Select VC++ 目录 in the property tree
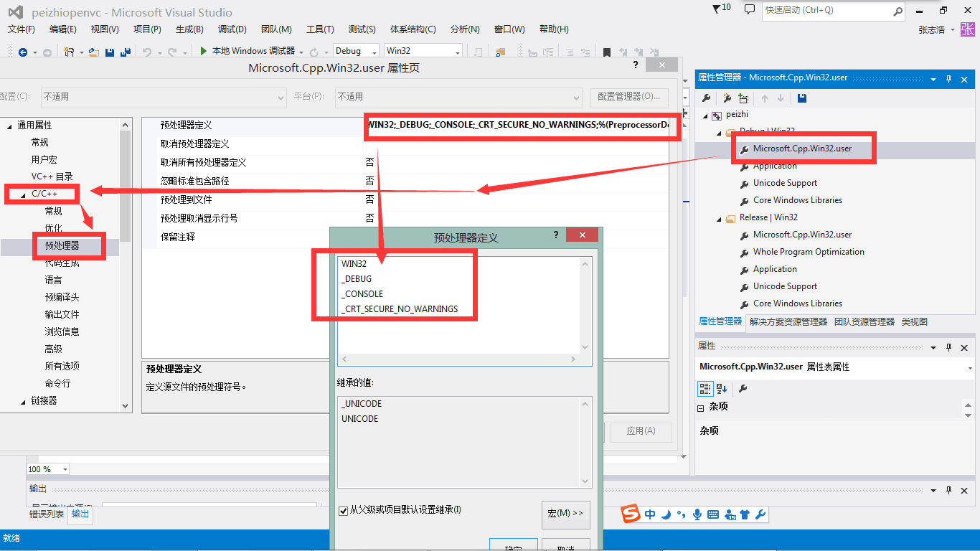The image size is (980, 551). click(x=52, y=176)
